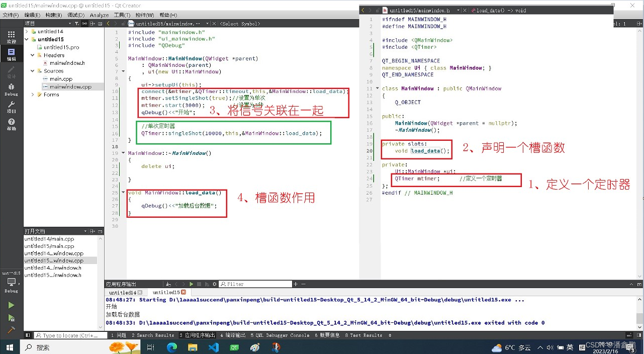Toggle the left sidebar visibility
The image size is (644, 354).
pos(28,335)
